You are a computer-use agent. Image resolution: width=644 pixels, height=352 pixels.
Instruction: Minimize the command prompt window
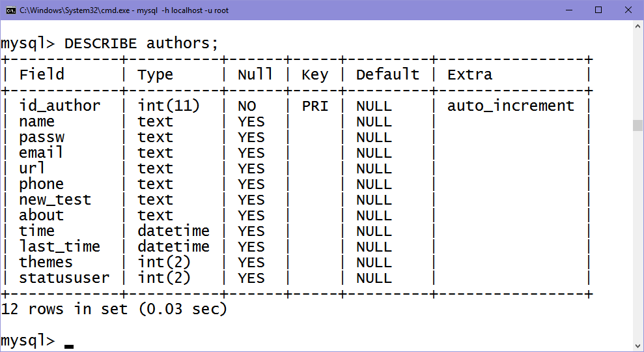click(x=569, y=10)
